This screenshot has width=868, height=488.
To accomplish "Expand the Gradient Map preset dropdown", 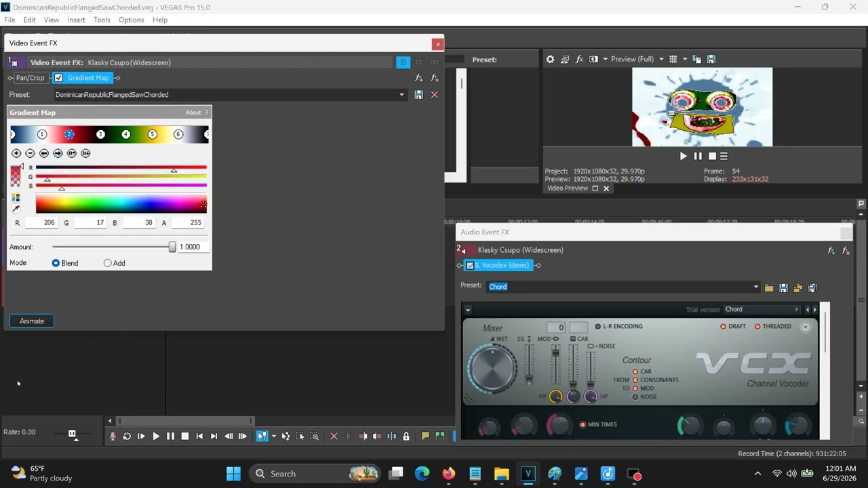I will point(401,95).
